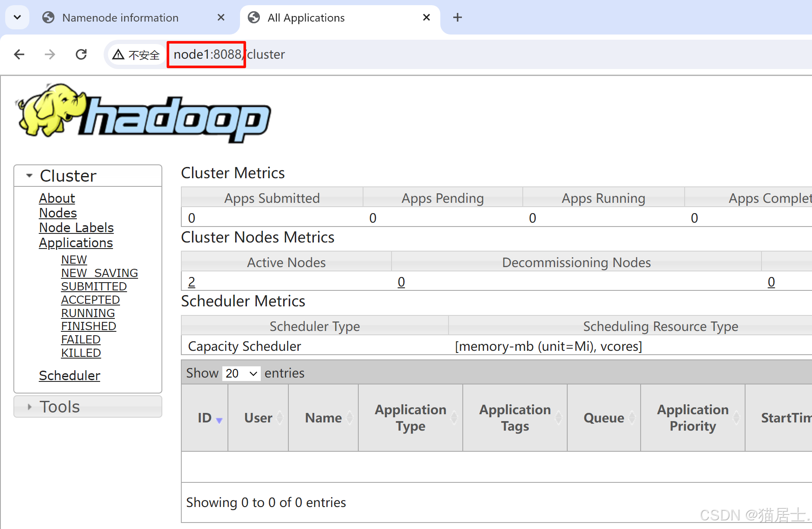Close the All Applications tab
This screenshot has width=812, height=529.
coord(427,17)
